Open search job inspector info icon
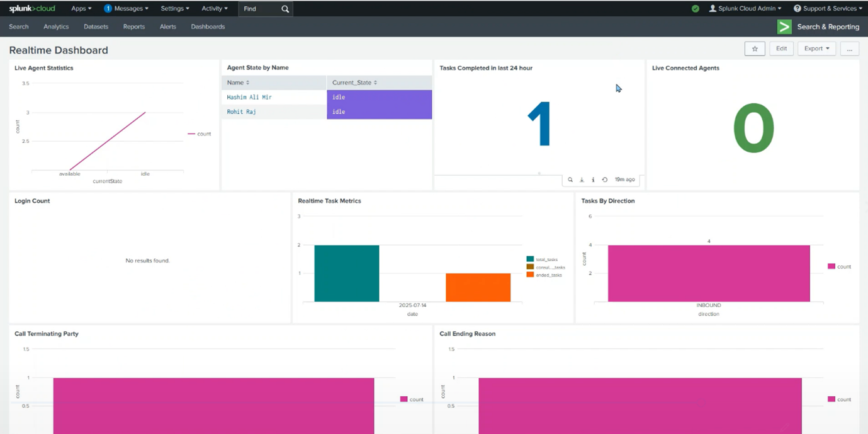868x434 pixels. coord(593,180)
